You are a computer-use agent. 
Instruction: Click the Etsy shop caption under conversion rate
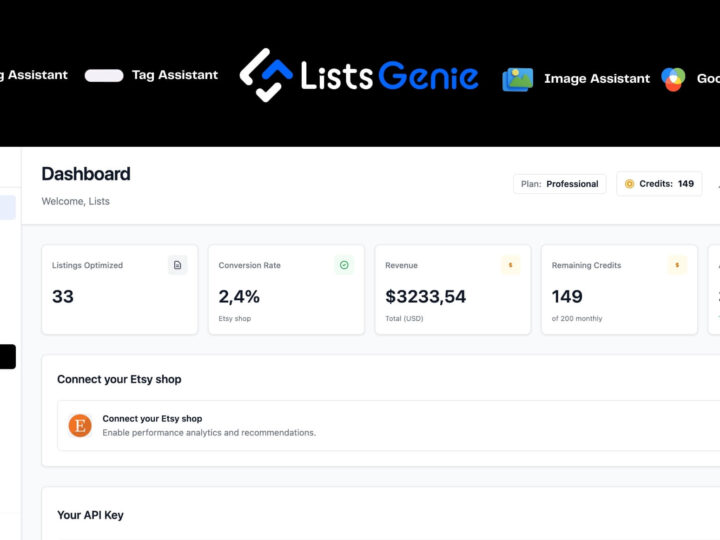point(235,318)
